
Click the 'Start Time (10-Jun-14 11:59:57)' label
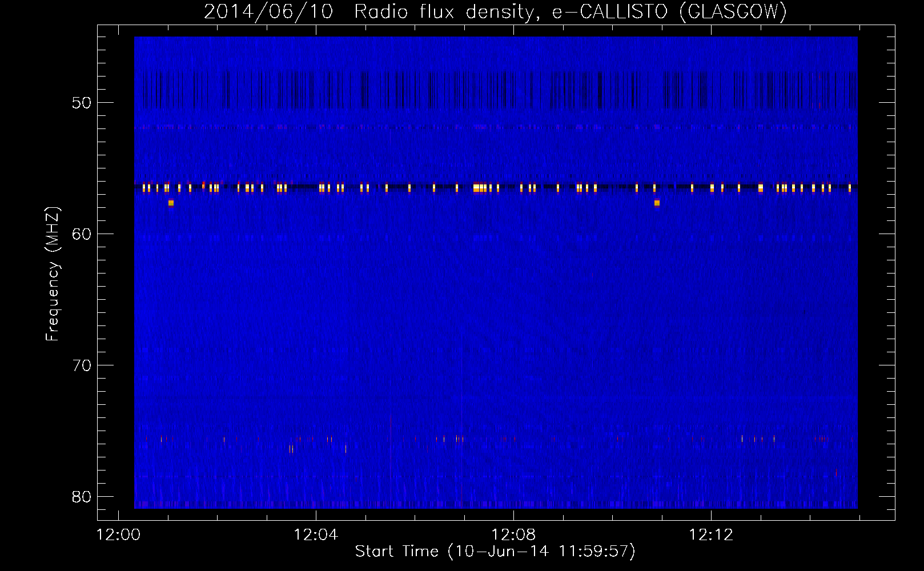pyautogui.click(x=495, y=552)
